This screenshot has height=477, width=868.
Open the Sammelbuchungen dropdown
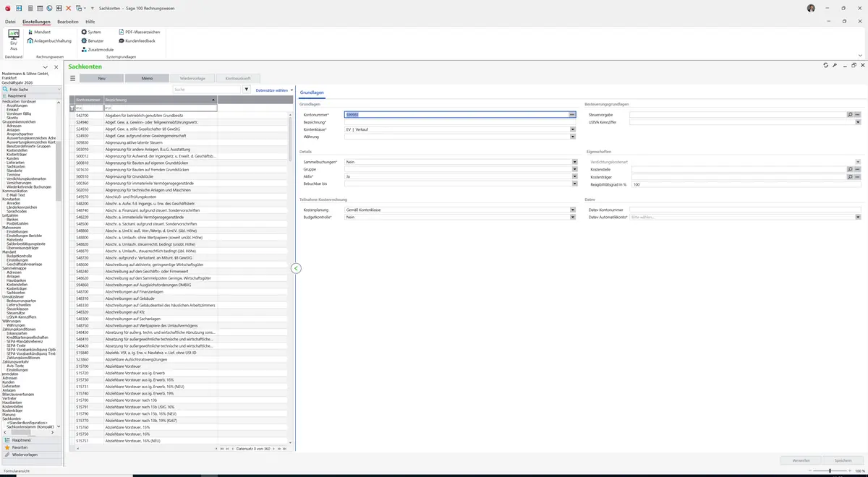point(574,162)
